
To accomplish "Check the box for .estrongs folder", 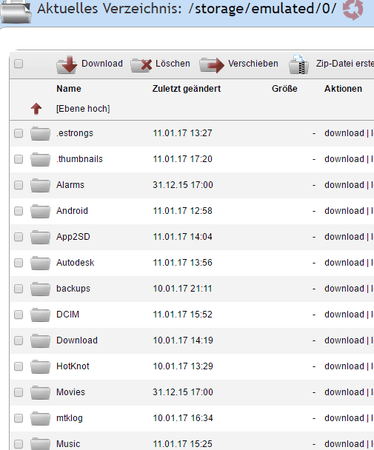I will [x=19, y=133].
